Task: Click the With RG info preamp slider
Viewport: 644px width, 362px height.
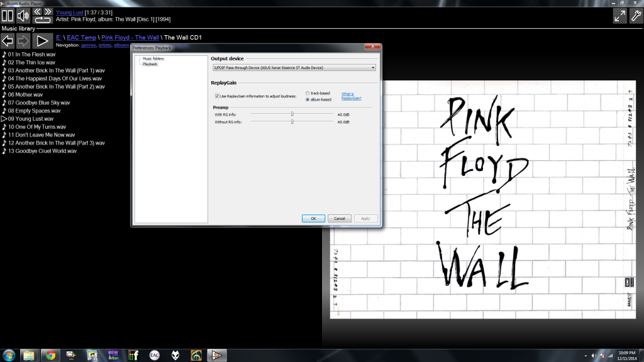Action: 292,114
